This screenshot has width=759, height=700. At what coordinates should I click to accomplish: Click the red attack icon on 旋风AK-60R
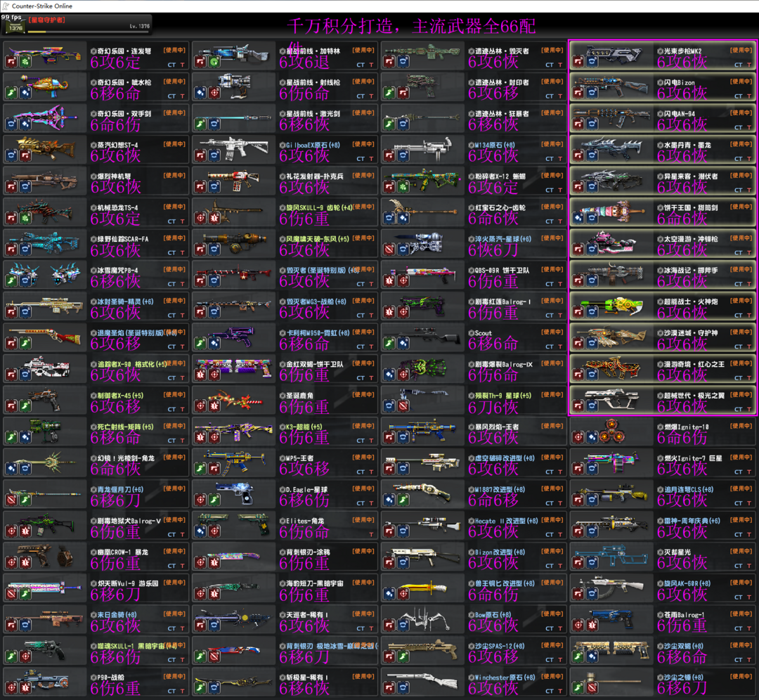(x=578, y=594)
